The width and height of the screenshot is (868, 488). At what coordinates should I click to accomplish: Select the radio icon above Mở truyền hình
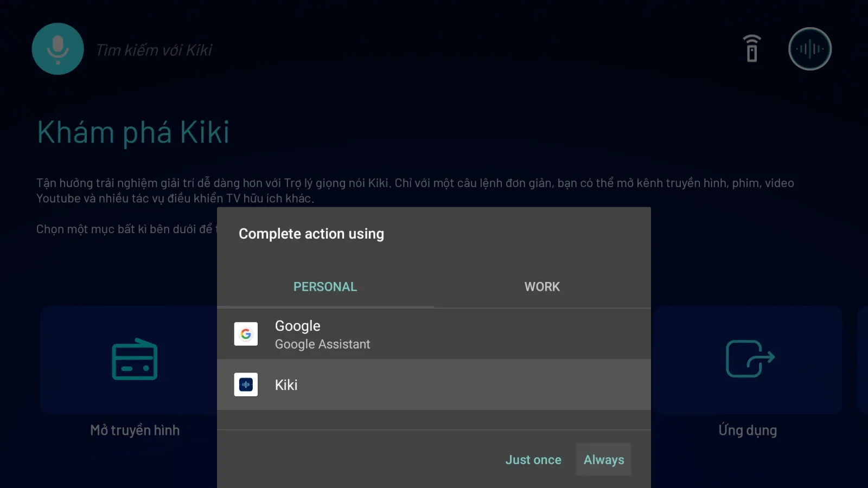[135, 359]
